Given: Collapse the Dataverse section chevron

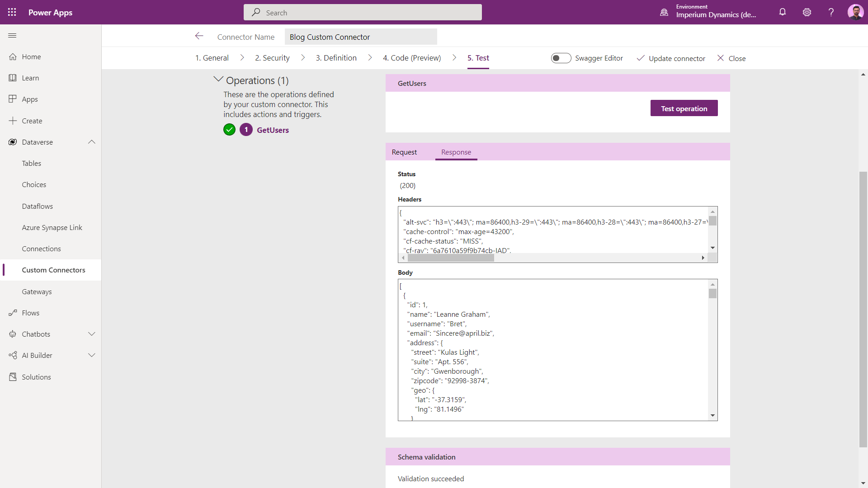Looking at the screenshot, I should pyautogui.click(x=92, y=142).
